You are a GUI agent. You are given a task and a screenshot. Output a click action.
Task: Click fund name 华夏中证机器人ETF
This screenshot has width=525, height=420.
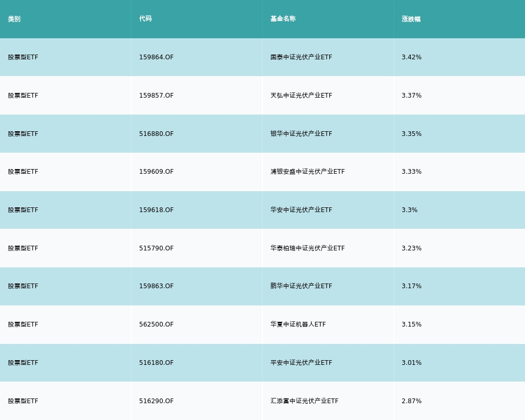click(298, 324)
